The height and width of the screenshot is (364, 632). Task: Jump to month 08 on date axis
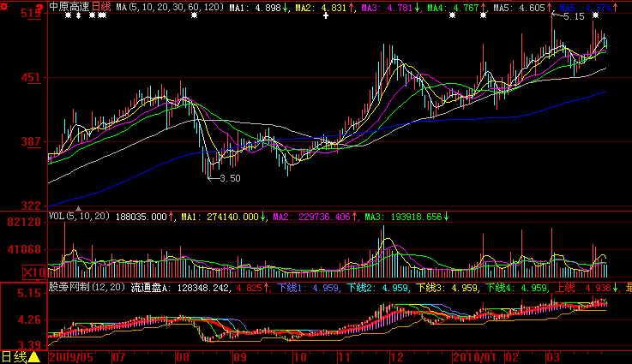click(183, 357)
